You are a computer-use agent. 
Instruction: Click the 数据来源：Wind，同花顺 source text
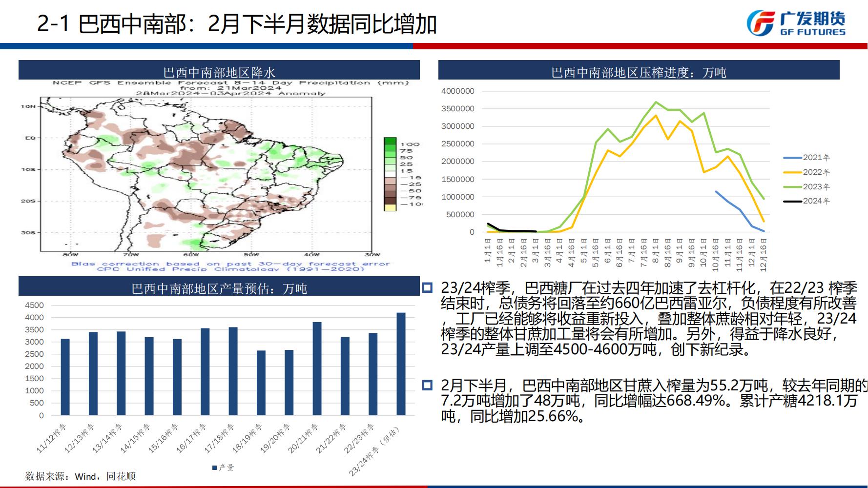click(81, 476)
